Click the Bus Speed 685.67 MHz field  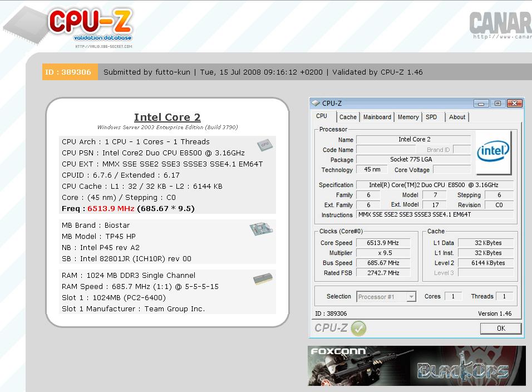383,263
